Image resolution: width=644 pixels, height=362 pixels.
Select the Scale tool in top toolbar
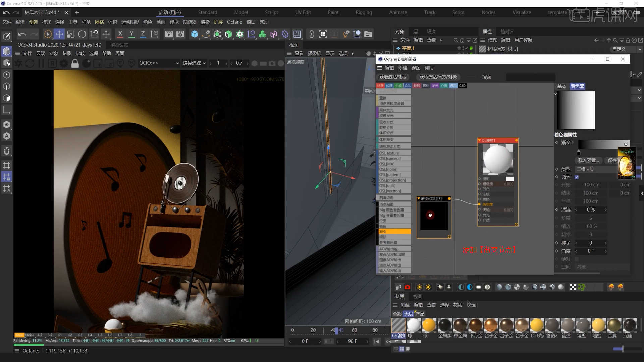[70, 34]
